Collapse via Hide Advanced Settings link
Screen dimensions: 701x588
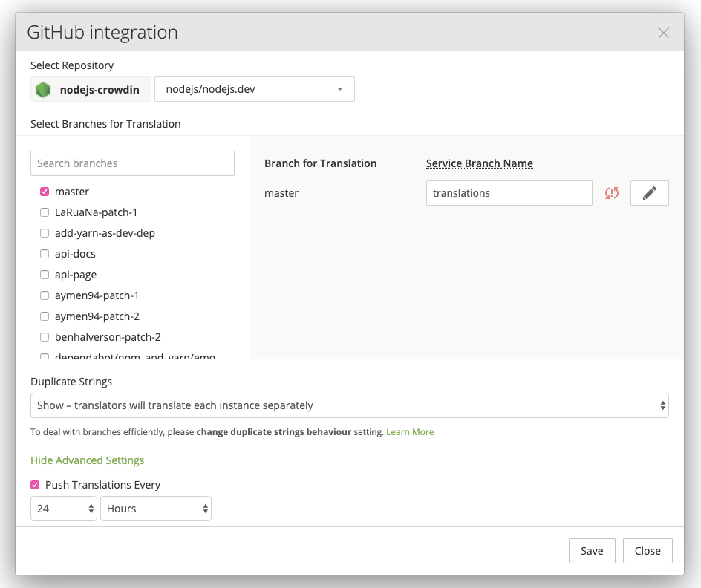(87, 460)
